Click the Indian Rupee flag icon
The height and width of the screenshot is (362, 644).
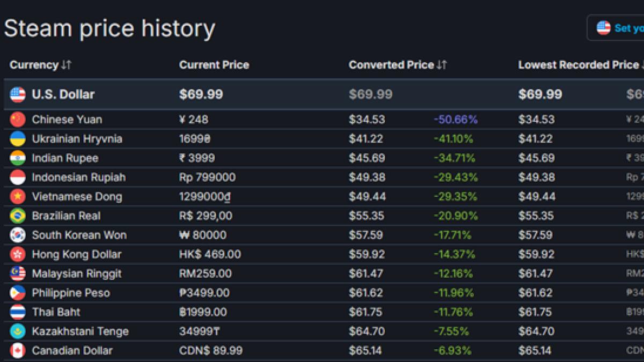[x=18, y=158]
